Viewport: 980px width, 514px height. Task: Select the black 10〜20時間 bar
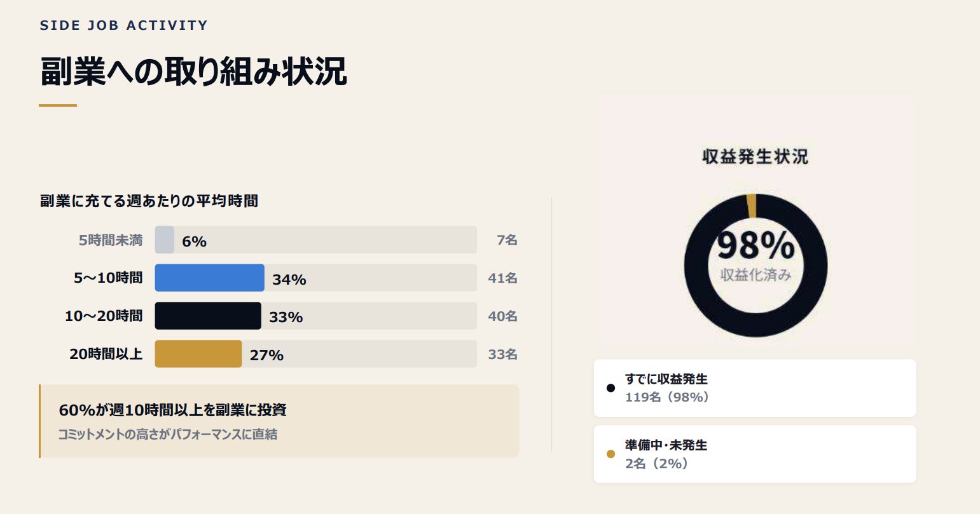coord(208,316)
